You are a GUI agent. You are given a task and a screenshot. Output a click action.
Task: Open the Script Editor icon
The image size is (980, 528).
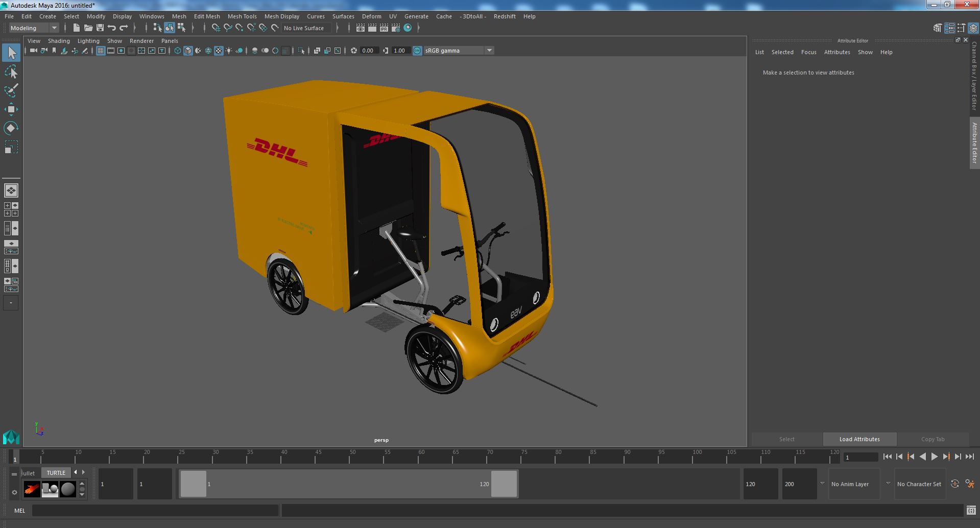coord(971,511)
